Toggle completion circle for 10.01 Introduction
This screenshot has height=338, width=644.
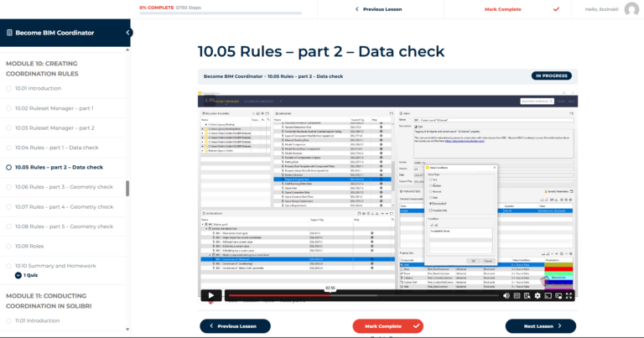click(x=9, y=88)
